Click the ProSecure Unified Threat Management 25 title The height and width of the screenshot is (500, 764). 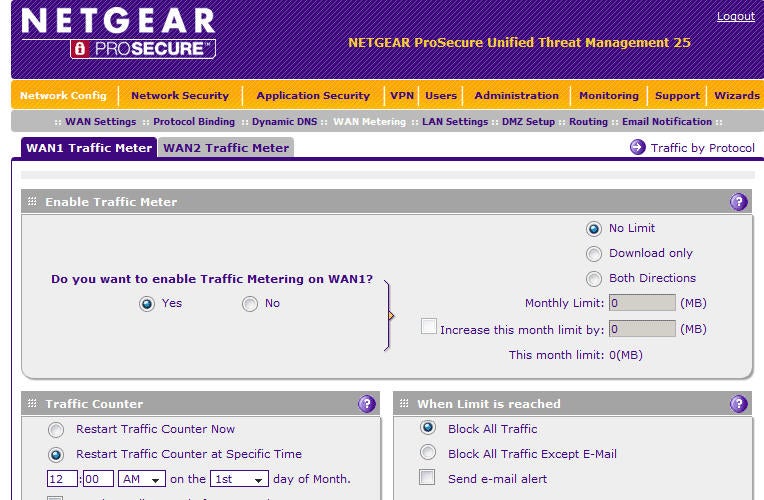[x=519, y=43]
